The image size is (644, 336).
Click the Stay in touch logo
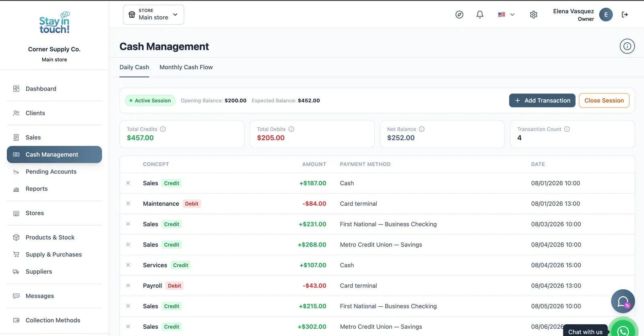tap(54, 23)
